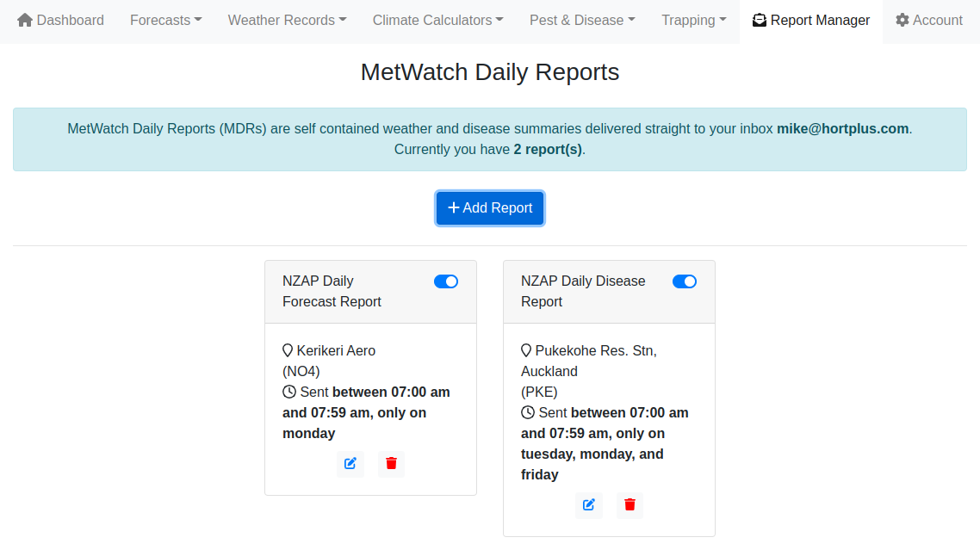Click the Account gear icon
Image resolution: width=980 pixels, height=550 pixels.
(x=902, y=20)
